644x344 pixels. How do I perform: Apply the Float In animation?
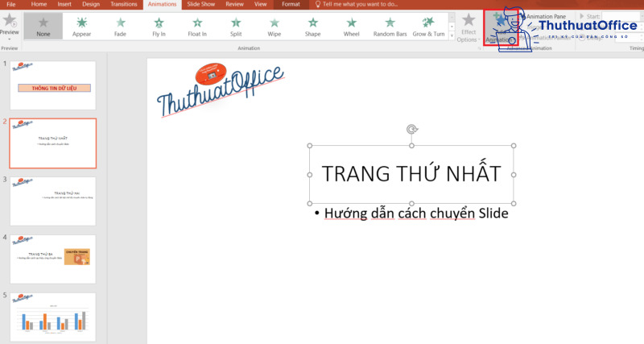pyautogui.click(x=197, y=26)
